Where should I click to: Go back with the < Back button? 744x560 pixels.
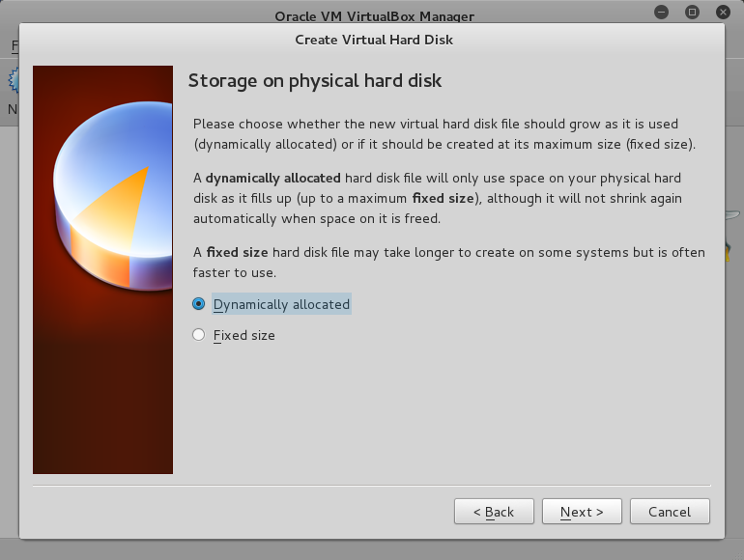coord(494,512)
